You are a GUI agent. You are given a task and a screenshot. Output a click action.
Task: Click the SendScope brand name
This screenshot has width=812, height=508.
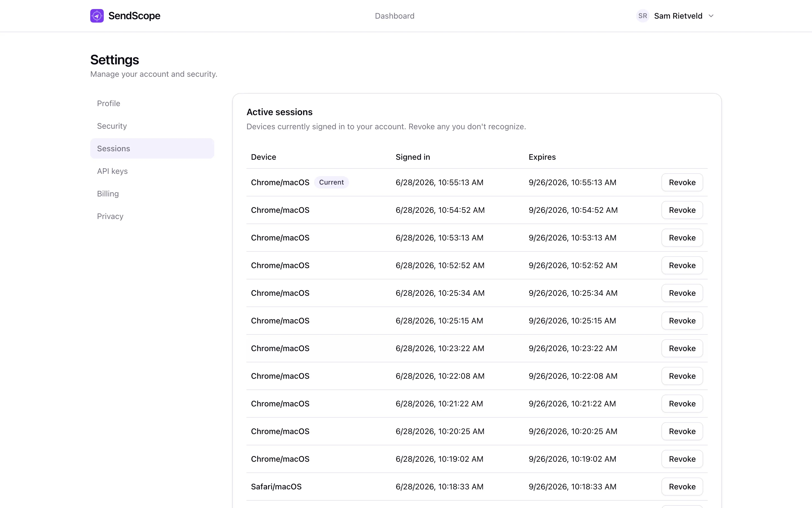pyautogui.click(x=134, y=16)
